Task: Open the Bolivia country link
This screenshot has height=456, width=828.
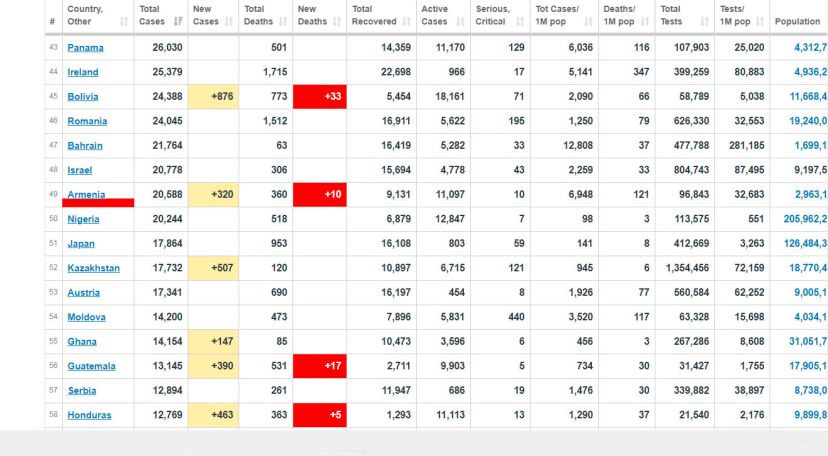Action: (x=83, y=97)
